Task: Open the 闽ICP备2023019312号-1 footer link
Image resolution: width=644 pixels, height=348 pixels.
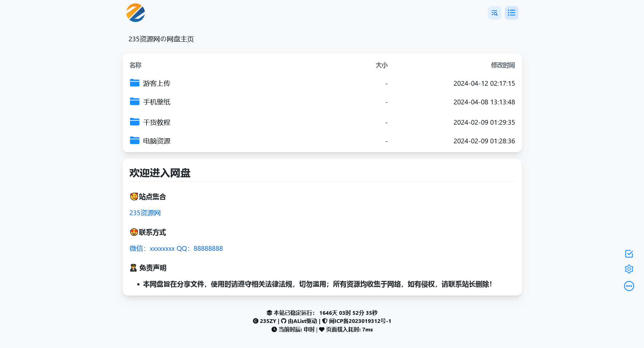Action: 360,321
